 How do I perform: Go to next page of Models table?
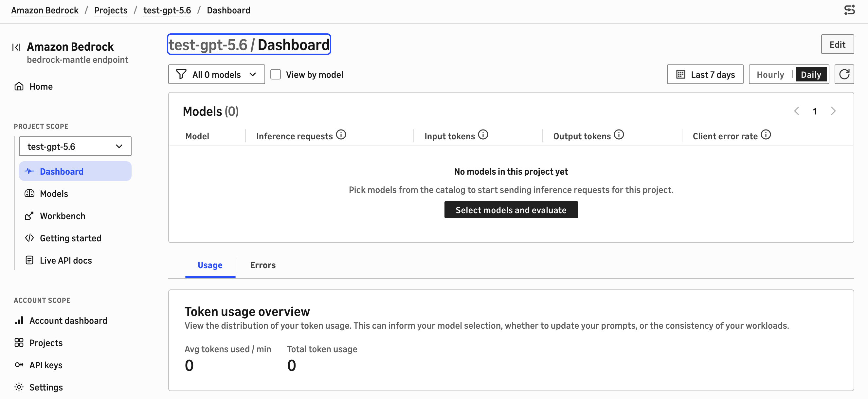click(x=833, y=111)
